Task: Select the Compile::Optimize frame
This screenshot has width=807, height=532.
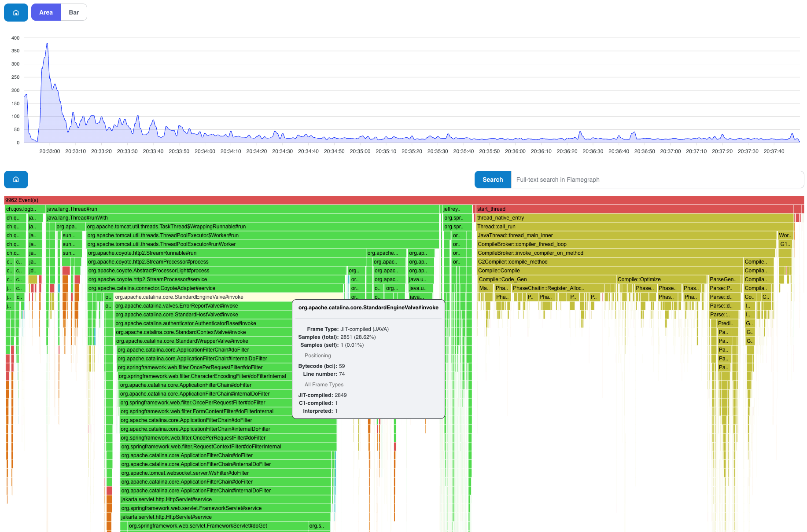Action: pyautogui.click(x=660, y=279)
